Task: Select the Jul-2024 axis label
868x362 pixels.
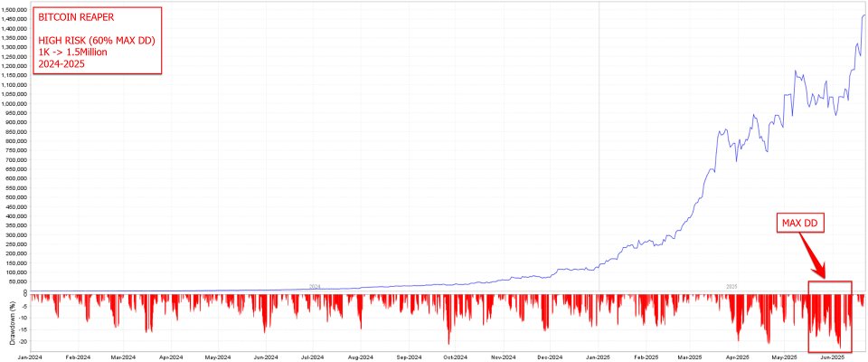Action: (x=312, y=357)
